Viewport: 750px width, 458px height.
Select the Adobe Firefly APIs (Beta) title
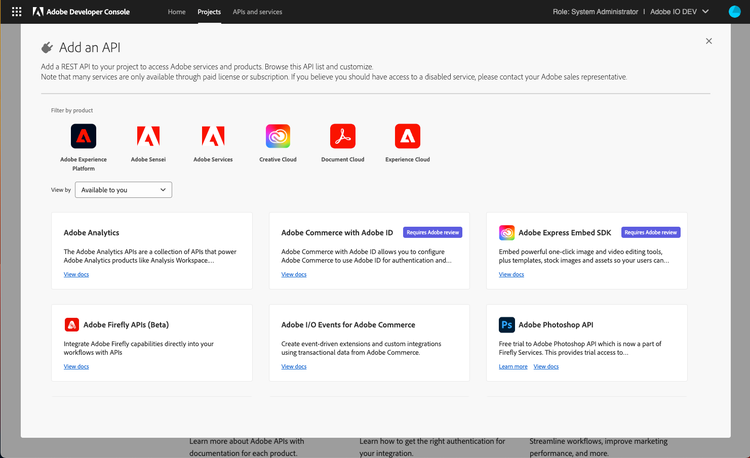(126, 325)
